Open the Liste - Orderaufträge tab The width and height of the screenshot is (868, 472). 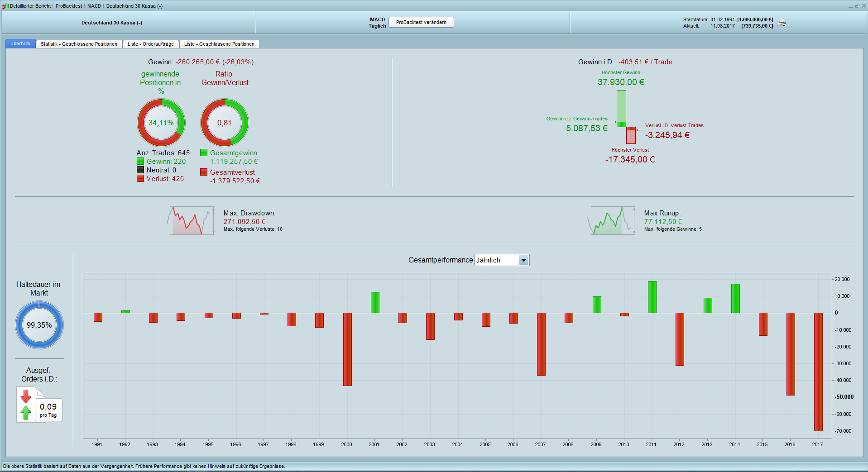pyautogui.click(x=150, y=44)
